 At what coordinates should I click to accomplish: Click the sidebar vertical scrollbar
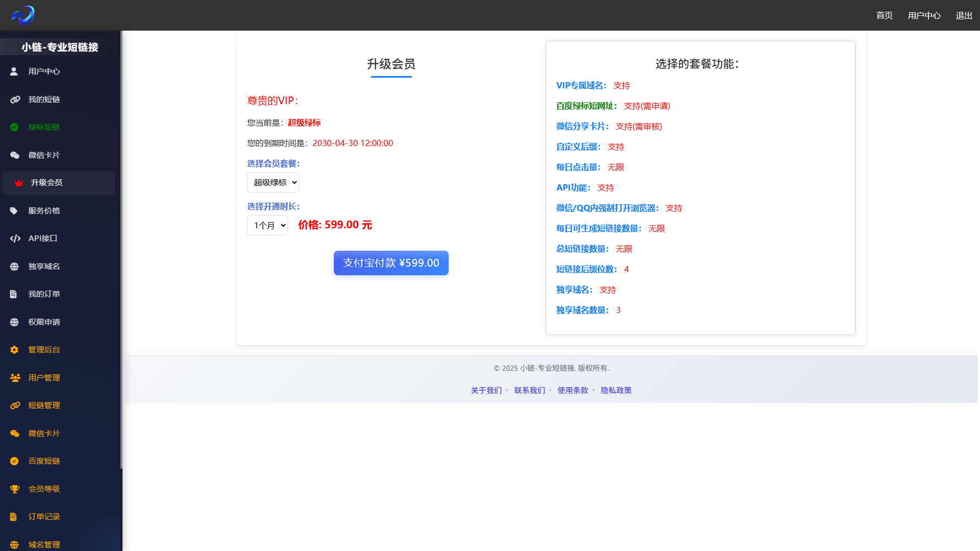pyautogui.click(x=121, y=250)
